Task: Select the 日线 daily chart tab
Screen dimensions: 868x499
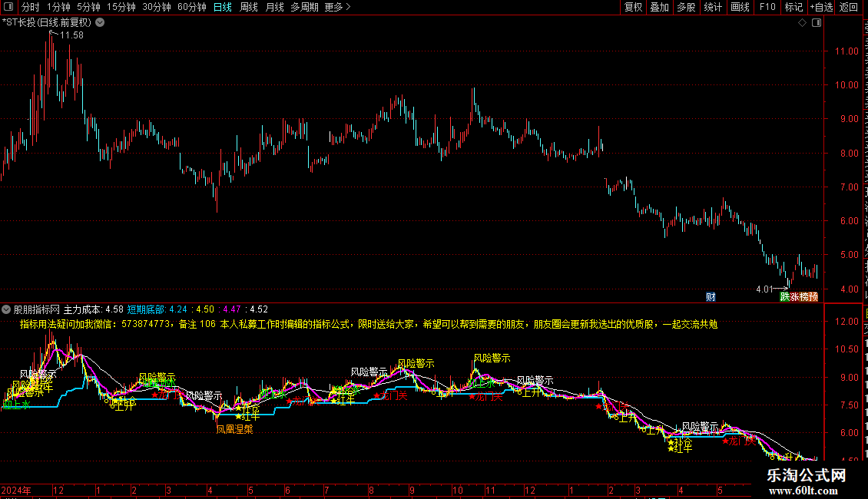Action: pyautogui.click(x=223, y=7)
